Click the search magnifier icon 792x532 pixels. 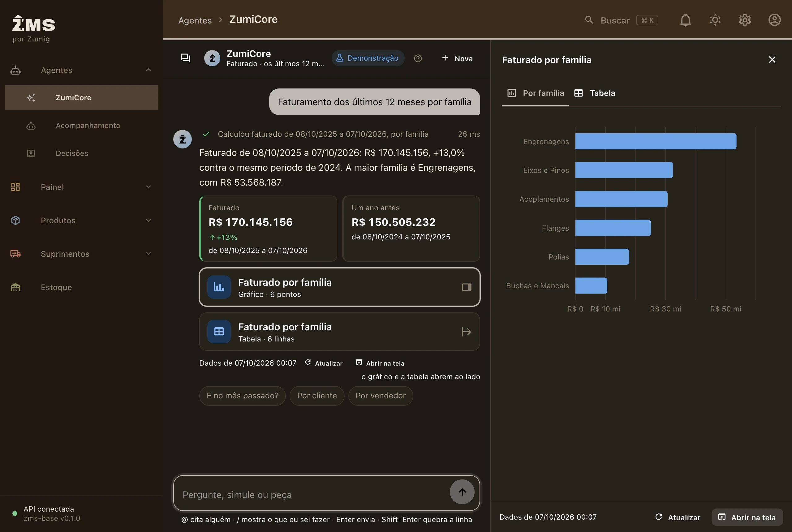589,20
